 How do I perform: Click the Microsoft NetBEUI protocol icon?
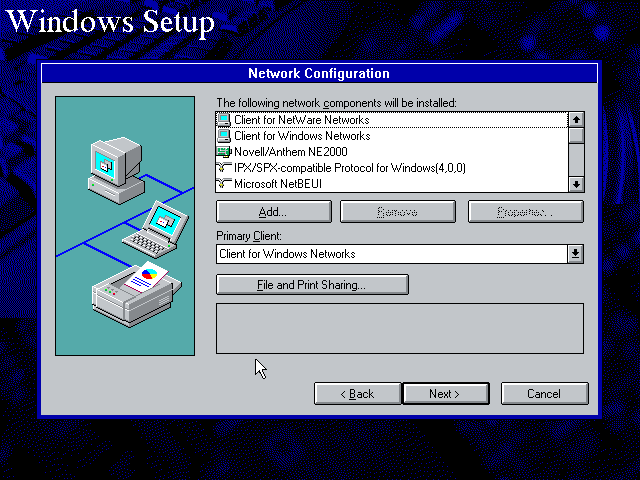tap(224, 184)
